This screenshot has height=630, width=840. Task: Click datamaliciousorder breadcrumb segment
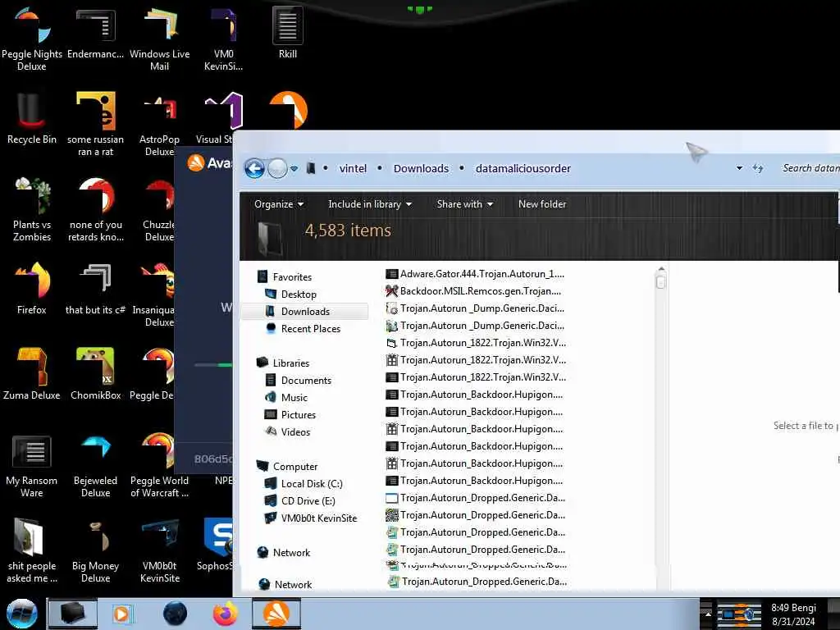tap(523, 168)
